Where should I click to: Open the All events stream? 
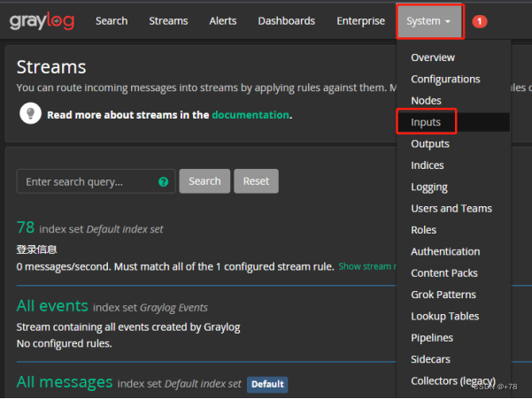point(52,306)
